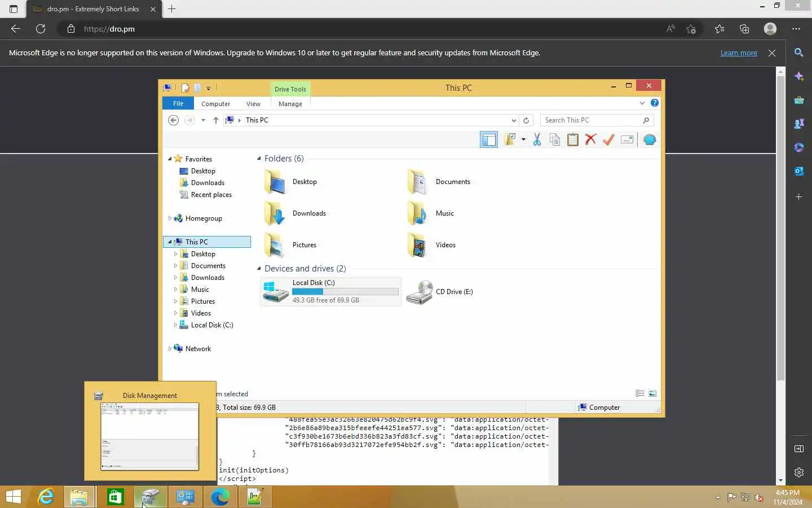812x508 pixels.
Task: Click the Folder Options icon with checkbox
Action: (510, 139)
